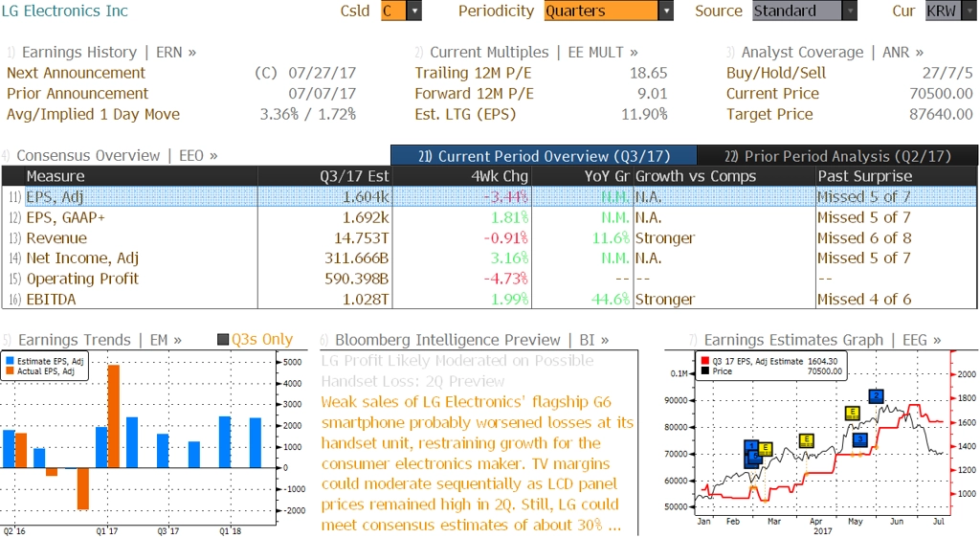Select the EPS, Adj measure row
This screenshot has width=980, height=538.
pyautogui.click(x=489, y=197)
